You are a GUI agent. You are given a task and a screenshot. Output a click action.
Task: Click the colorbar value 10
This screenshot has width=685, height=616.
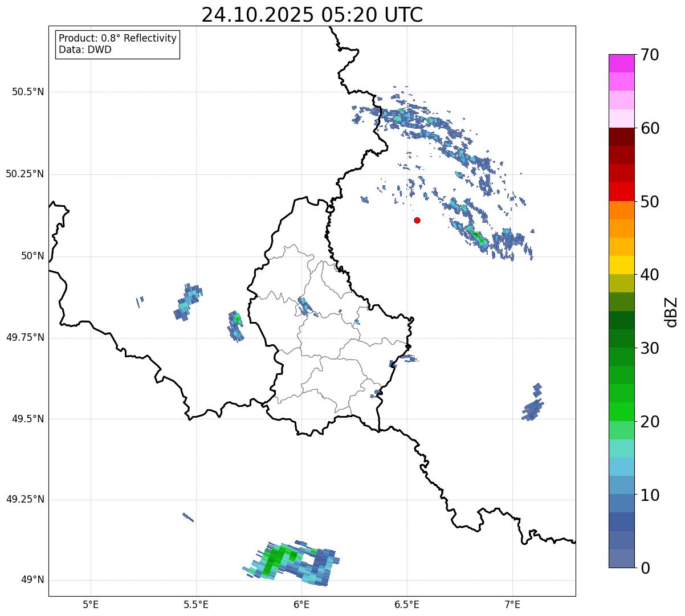tap(650, 495)
